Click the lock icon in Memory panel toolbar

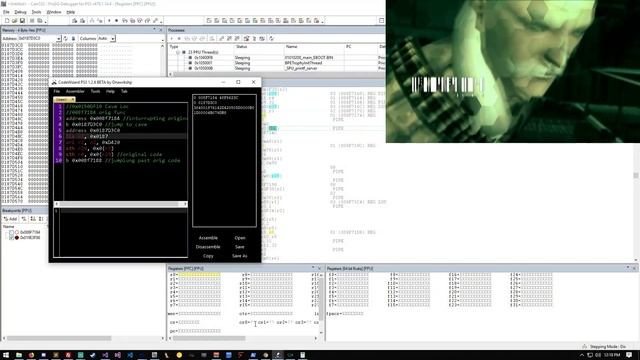click(73, 38)
